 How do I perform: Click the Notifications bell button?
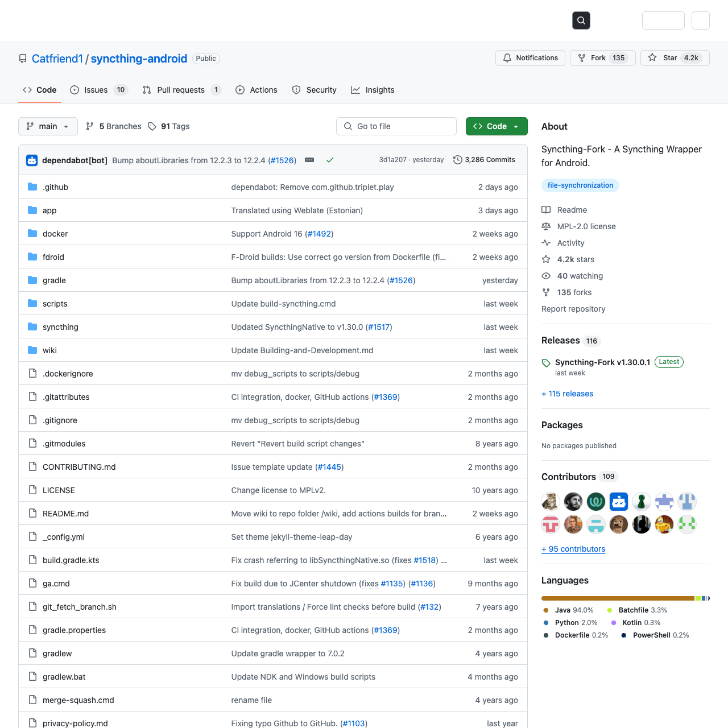531,58
